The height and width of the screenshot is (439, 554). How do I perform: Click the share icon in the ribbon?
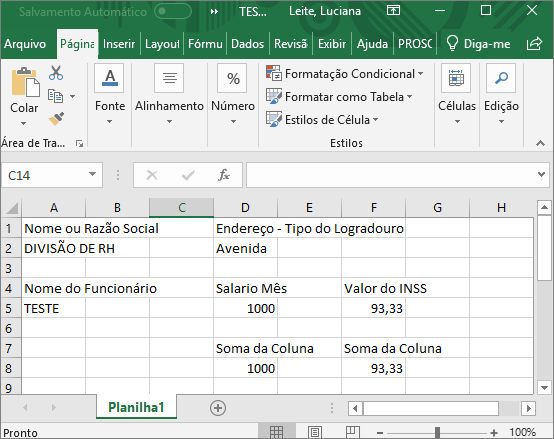(534, 43)
